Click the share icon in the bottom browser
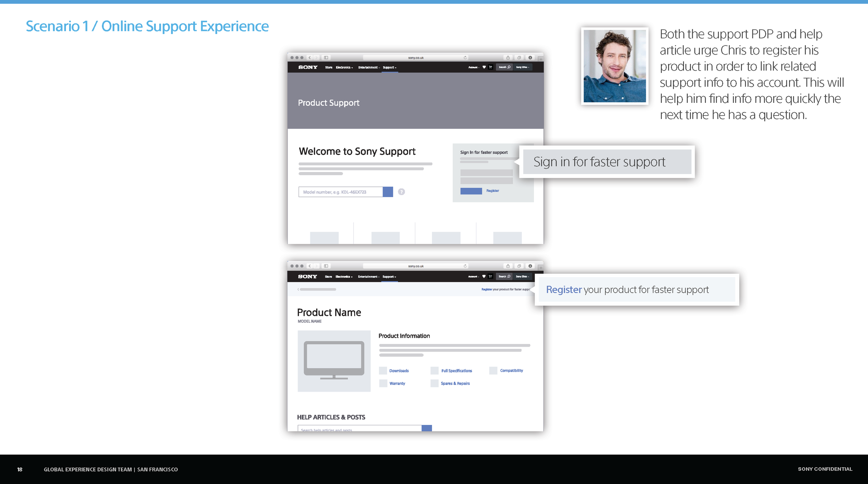This screenshot has height=484, width=868. click(x=508, y=266)
